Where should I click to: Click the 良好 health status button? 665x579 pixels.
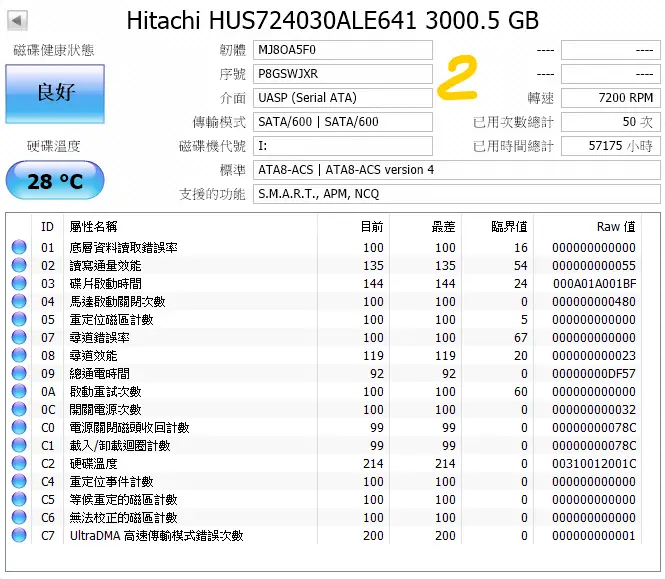[55, 94]
